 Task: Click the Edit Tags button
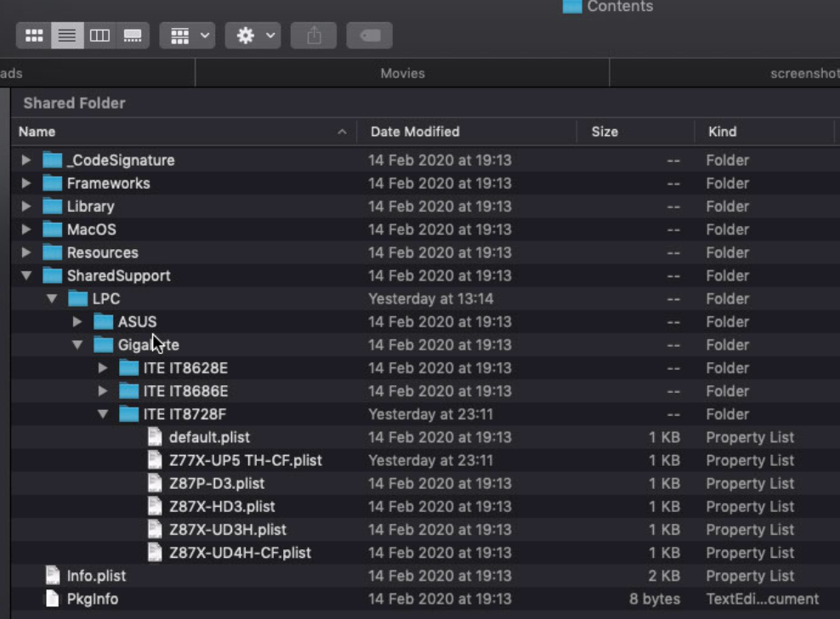click(370, 36)
